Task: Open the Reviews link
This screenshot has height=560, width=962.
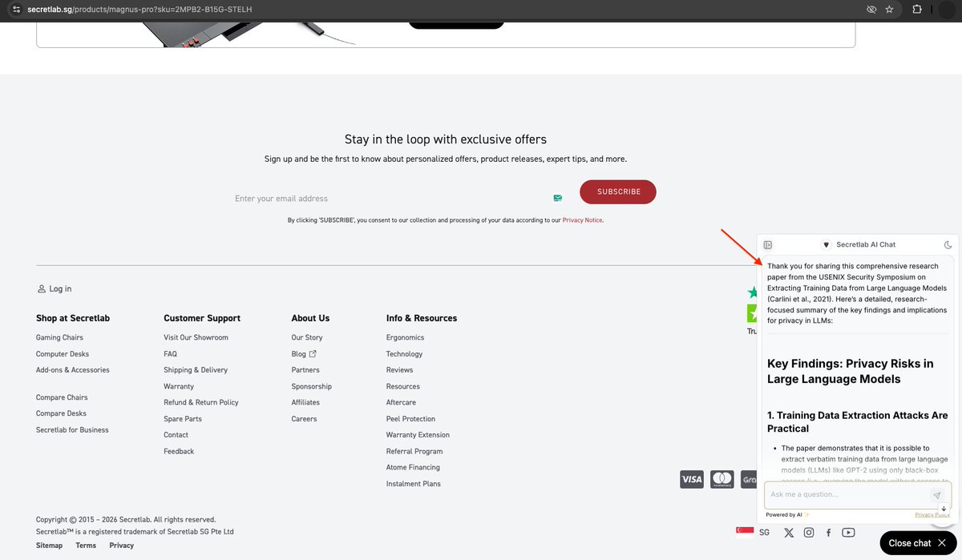Action: 399,370
